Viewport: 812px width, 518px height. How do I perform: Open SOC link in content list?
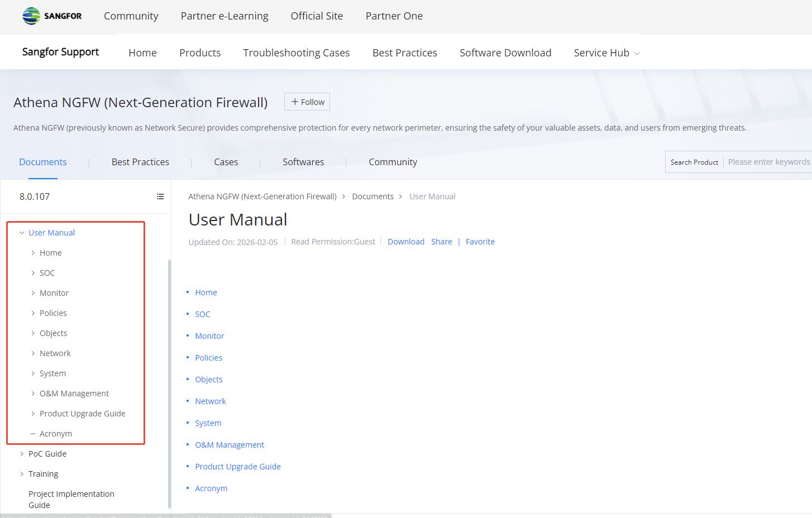click(203, 314)
